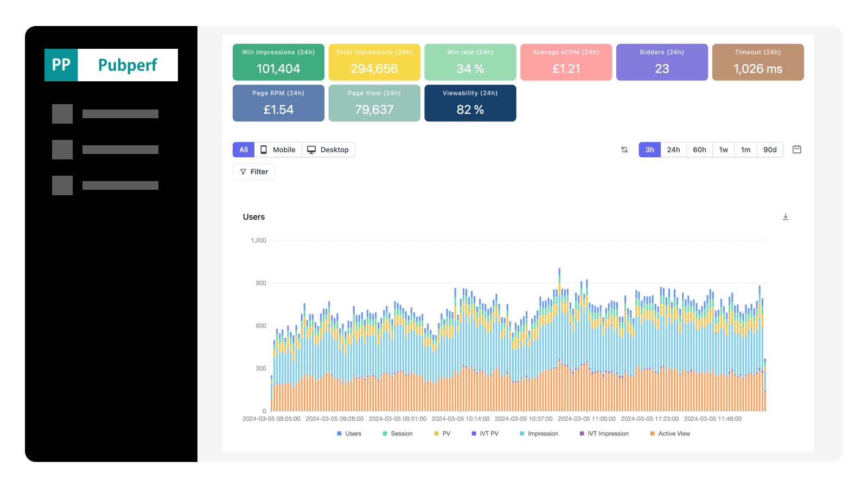Click the third sidebar placeholder icon
This screenshot has height=488, width=868.
coord(62,185)
